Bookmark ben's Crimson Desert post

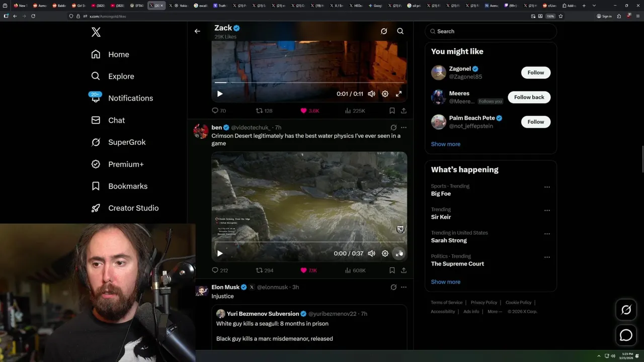coord(392,270)
